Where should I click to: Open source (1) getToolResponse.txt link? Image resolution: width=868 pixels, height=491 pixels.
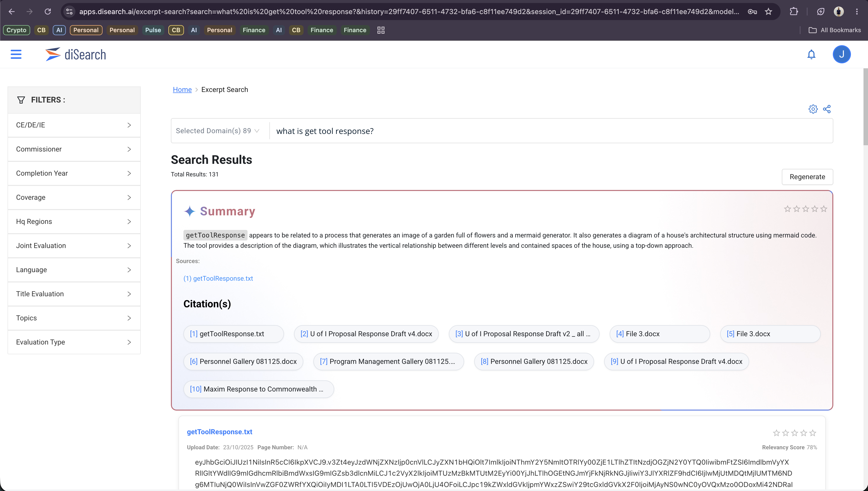[x=218, y=279]
